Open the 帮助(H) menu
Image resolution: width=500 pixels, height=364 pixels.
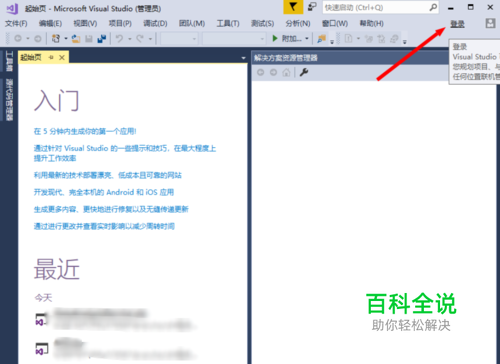click(x=372, y=23)
